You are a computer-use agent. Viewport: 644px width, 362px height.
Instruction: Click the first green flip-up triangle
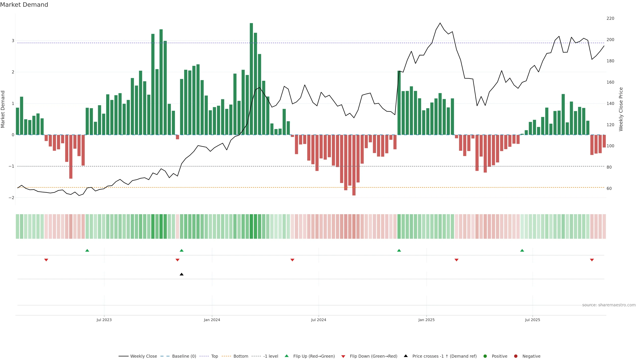(87, 250)
